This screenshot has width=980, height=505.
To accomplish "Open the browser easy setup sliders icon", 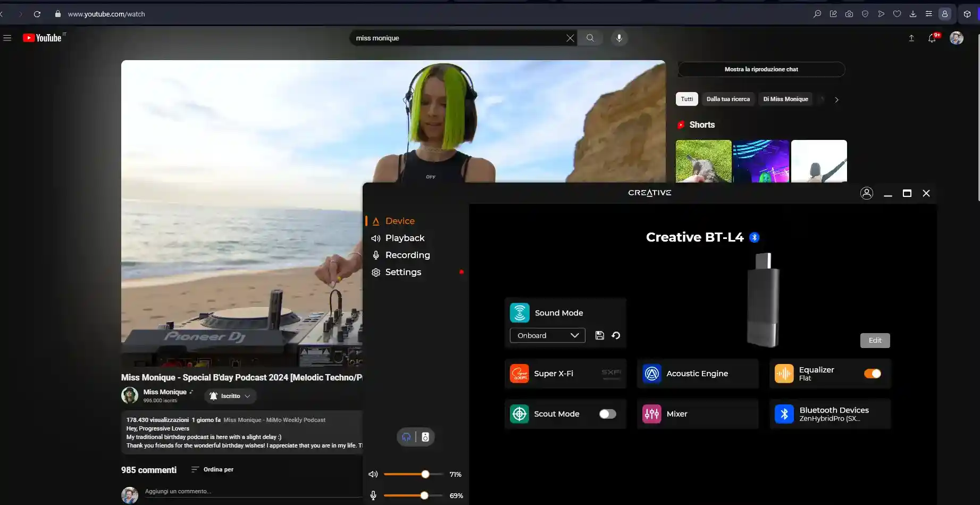I will click(x=929, y=14).
